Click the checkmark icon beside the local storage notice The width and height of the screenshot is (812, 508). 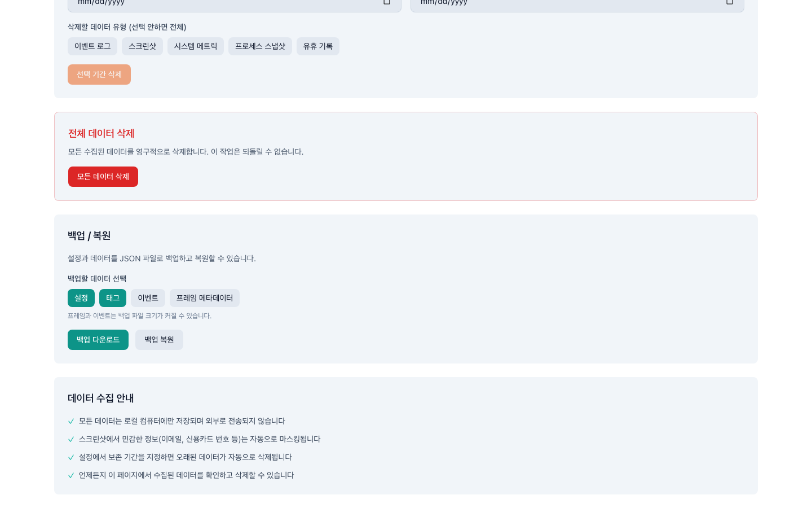(x=71, y=422)
